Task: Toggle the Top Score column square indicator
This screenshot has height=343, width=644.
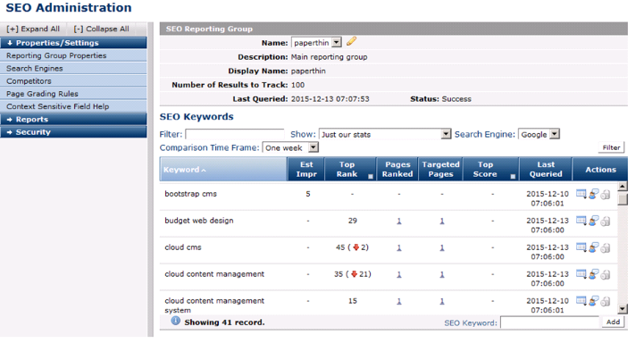Action: point(513,177)
